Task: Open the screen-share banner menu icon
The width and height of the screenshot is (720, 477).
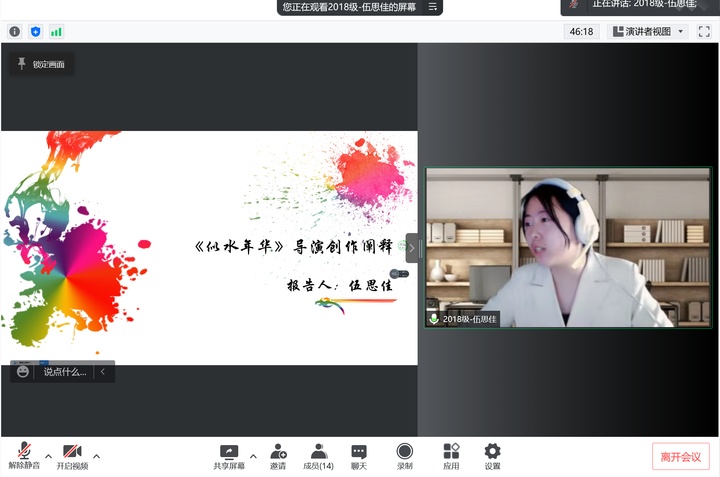Action: coord(433,6)
